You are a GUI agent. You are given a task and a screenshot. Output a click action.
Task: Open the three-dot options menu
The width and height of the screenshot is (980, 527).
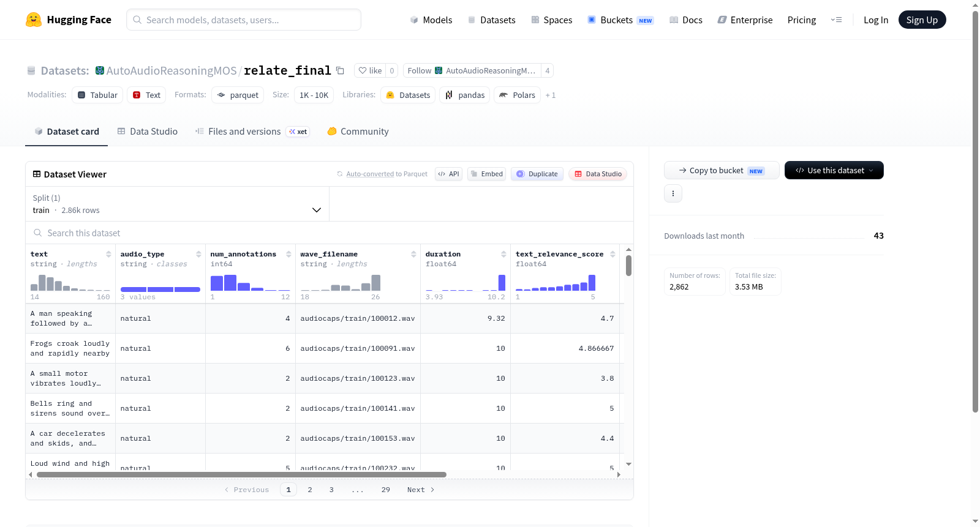click(x=673, y=193)
